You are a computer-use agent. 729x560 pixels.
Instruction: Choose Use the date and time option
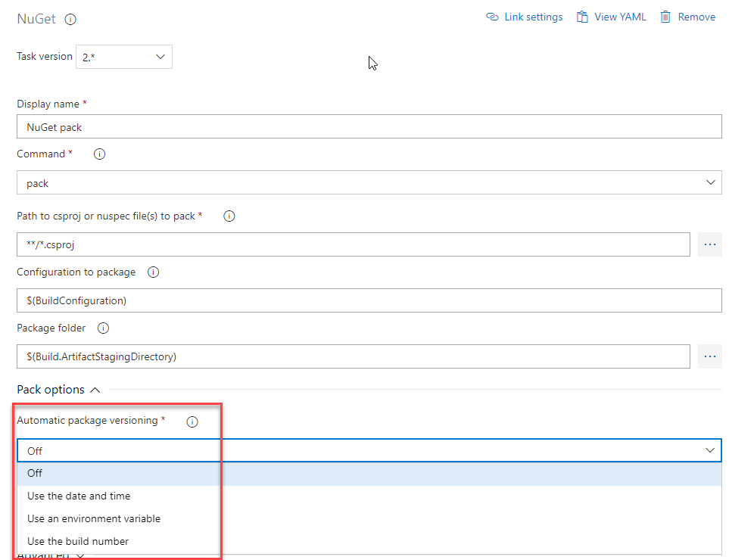tap(369, 496)
